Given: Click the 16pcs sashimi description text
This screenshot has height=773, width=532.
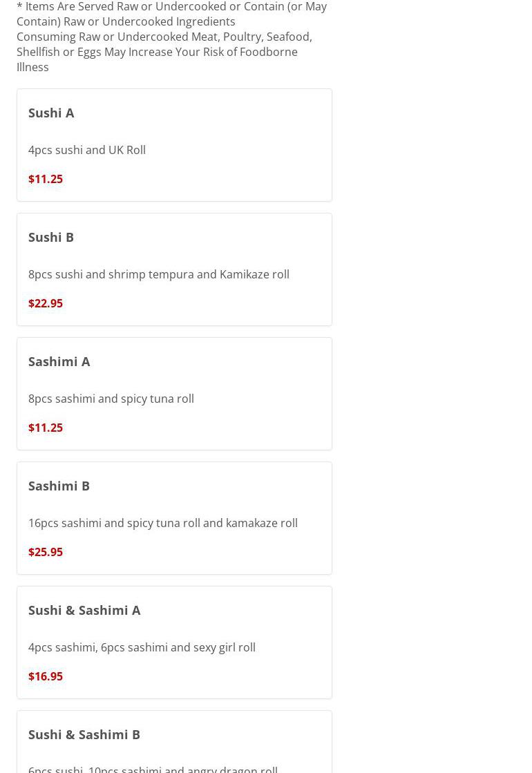Looking at the screenshot, I should point(163,523).
